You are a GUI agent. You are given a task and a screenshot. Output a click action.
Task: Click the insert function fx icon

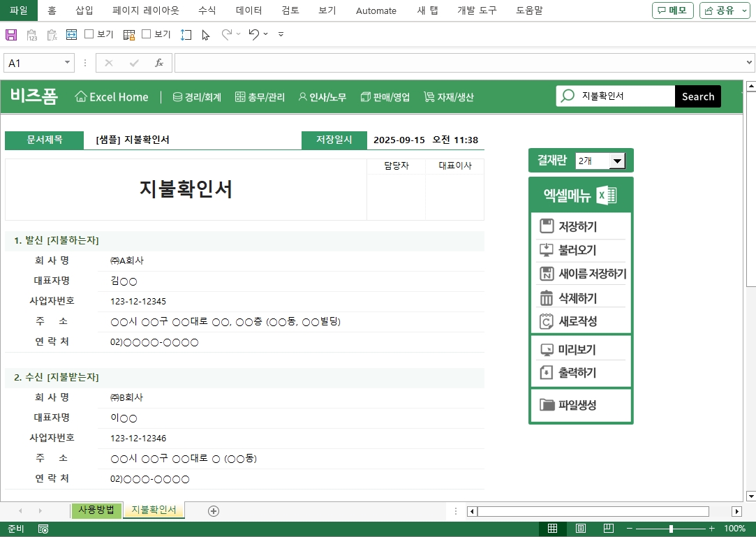click(158, 63)
